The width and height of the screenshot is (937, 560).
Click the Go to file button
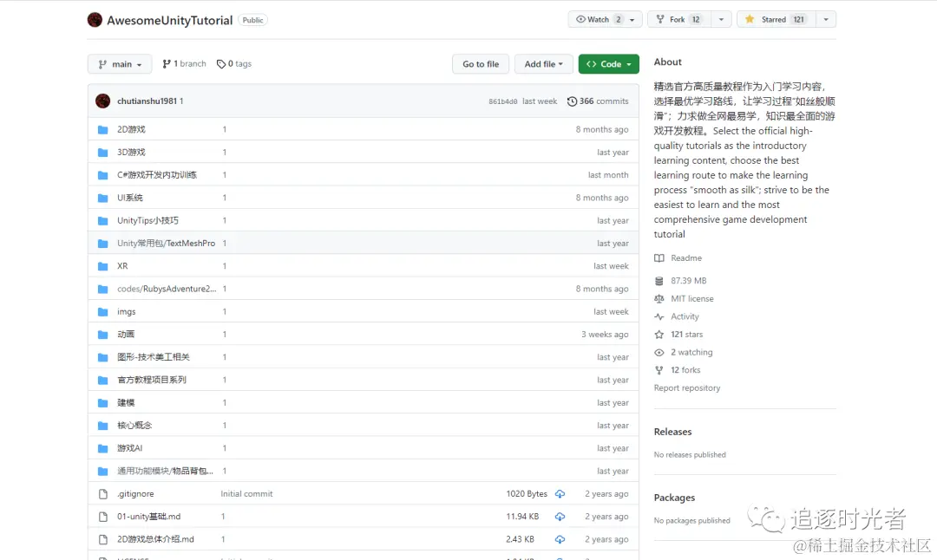481,64
